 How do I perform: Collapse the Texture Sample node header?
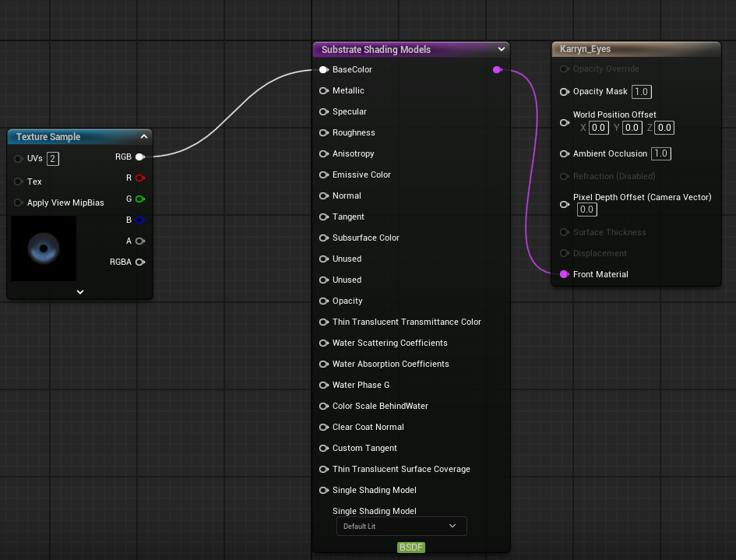pyautogui.click(x=144, y=136)
